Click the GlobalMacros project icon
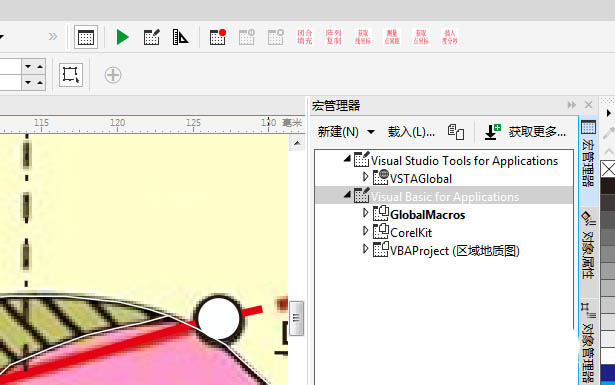This screenshot has width=615, height=385. pyautogui.click(x=380, y=213)
